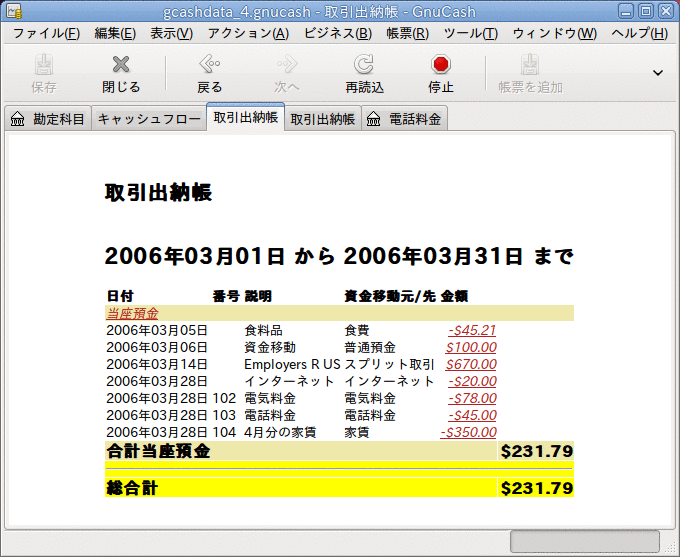680x557 pixels.
Task: Click the 次へ forward arrow icon
Action: 287,64
